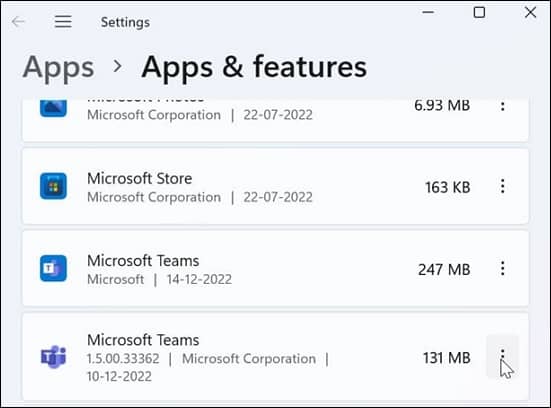This screenshot has width=551, height=408.
Task: Click the 163 KB size label
Action: click(x=448, y=187)
